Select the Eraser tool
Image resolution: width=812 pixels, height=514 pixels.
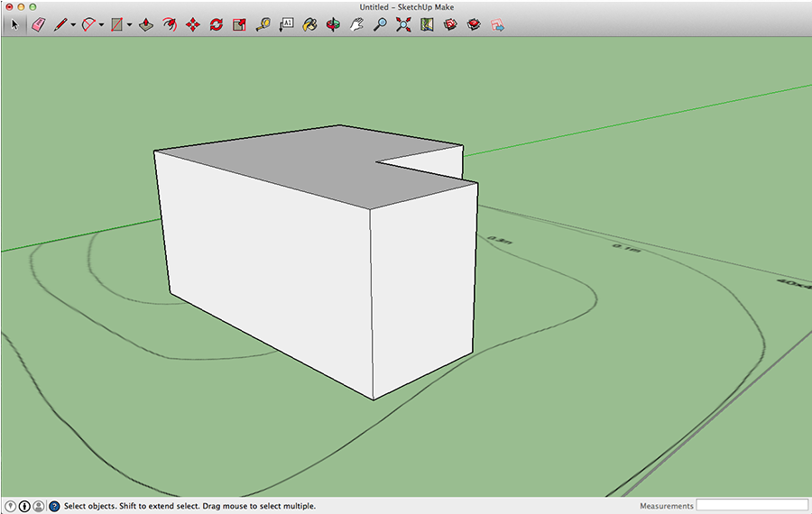coord(38,24)
